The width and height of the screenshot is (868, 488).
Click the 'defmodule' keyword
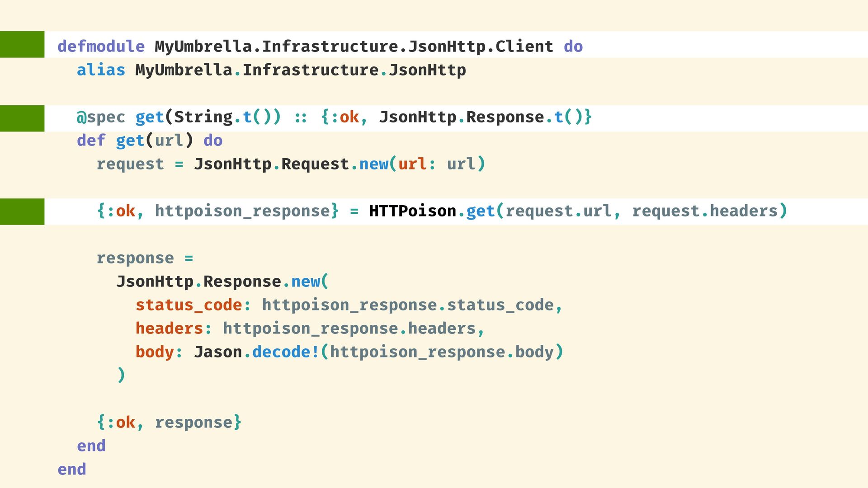coord(101,46)
